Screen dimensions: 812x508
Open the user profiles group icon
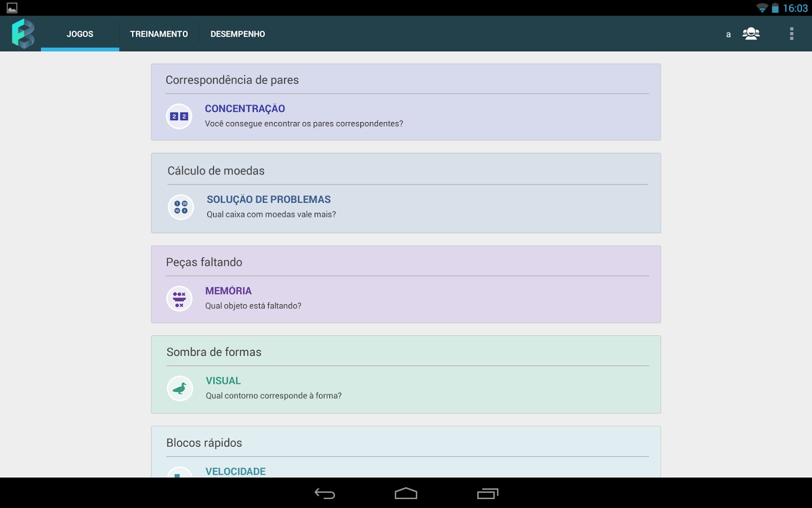(x=751, y=34)
